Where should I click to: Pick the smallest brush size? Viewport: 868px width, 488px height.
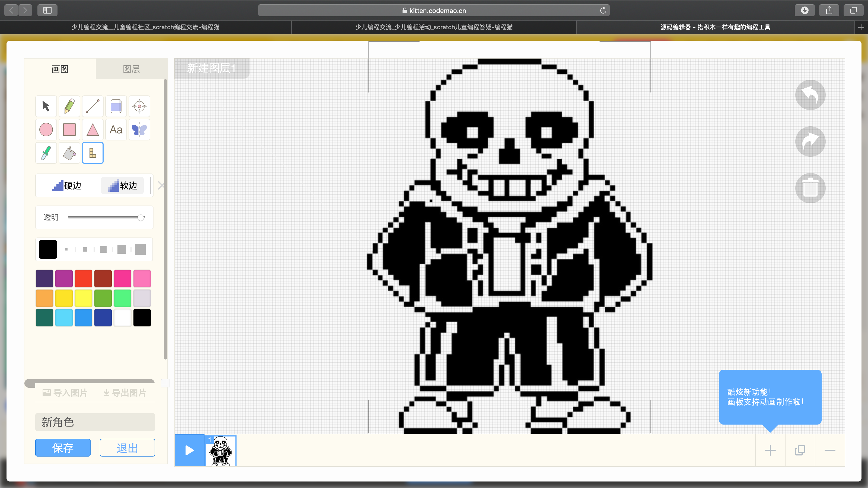click(x=66, y=249)
